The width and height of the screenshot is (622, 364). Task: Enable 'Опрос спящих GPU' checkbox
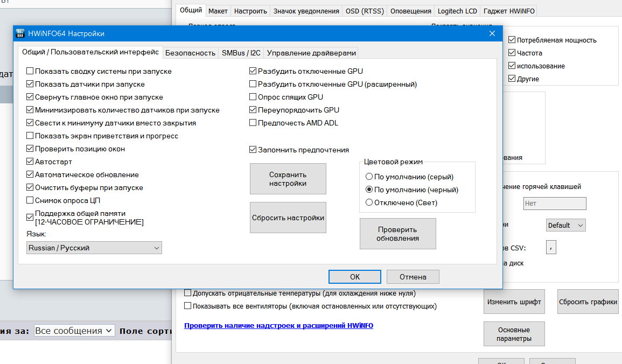253,97
